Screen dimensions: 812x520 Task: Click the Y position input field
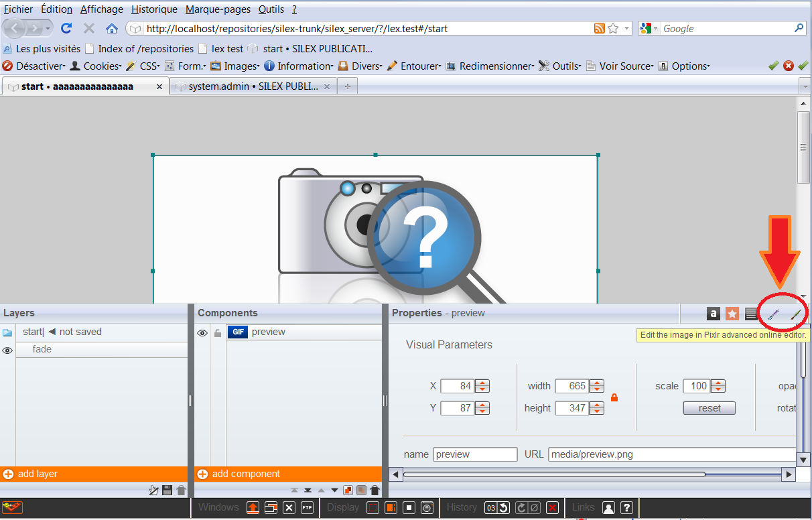458,408
